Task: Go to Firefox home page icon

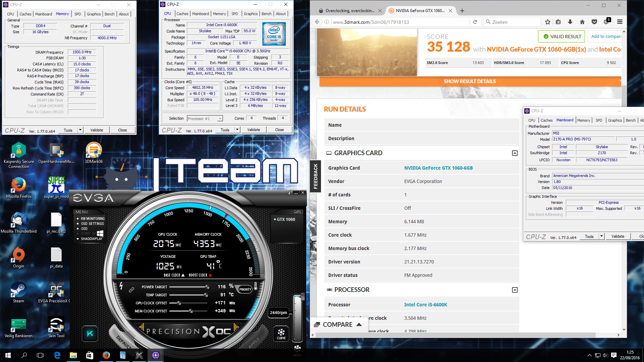Action: [x=582, y=22]
